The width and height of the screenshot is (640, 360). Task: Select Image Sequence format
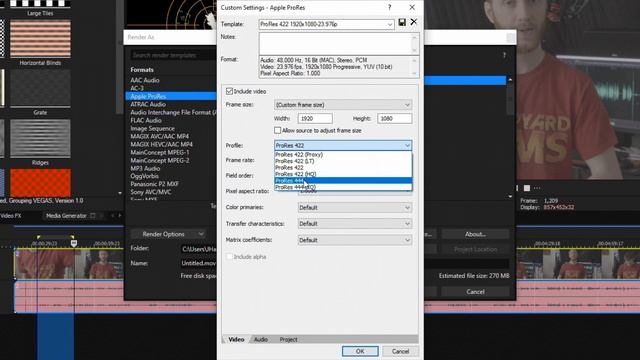[x=153, y=129]
